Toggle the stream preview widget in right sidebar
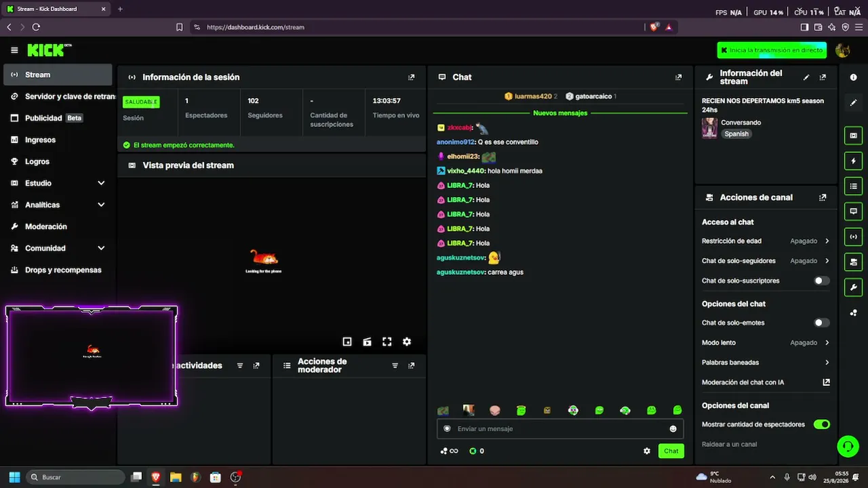 point(853,136)
